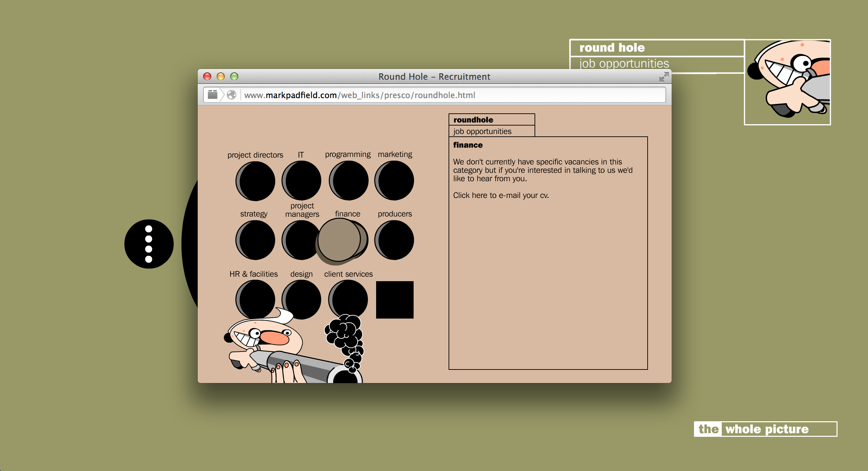Viewport: 868px width, 471px height.
Task: Select the strategy round hole
Action: click(256, 240)
